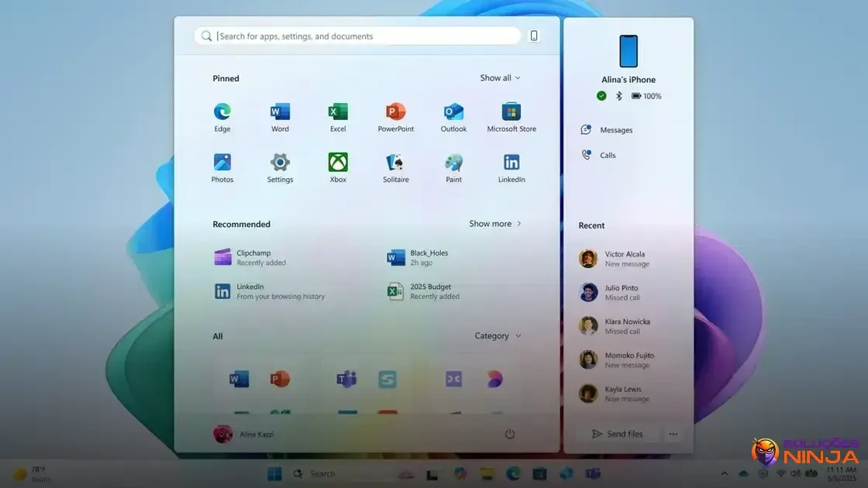Image resolution: width=868 pixels, height=488 pixels.
Task: Launch the Photos app
Action: (222, 167)
